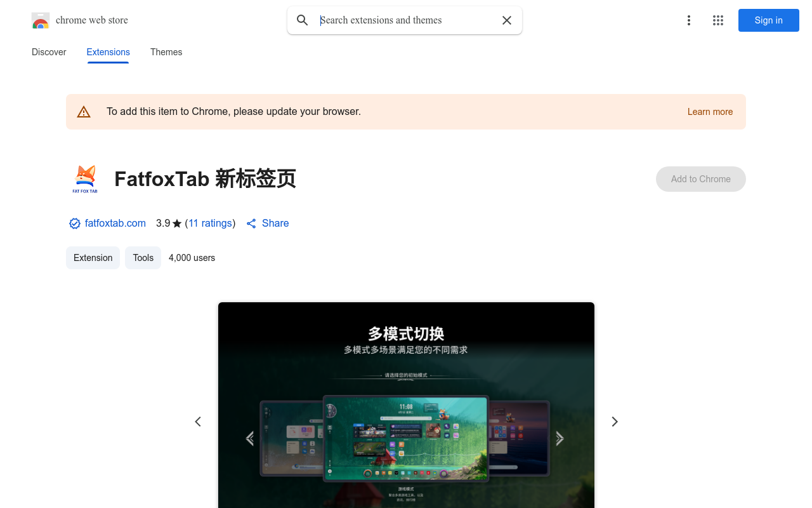Click the FatfoxTab fox logo
812x508 pixels.
pyautogui.click(x=85, y=179)
